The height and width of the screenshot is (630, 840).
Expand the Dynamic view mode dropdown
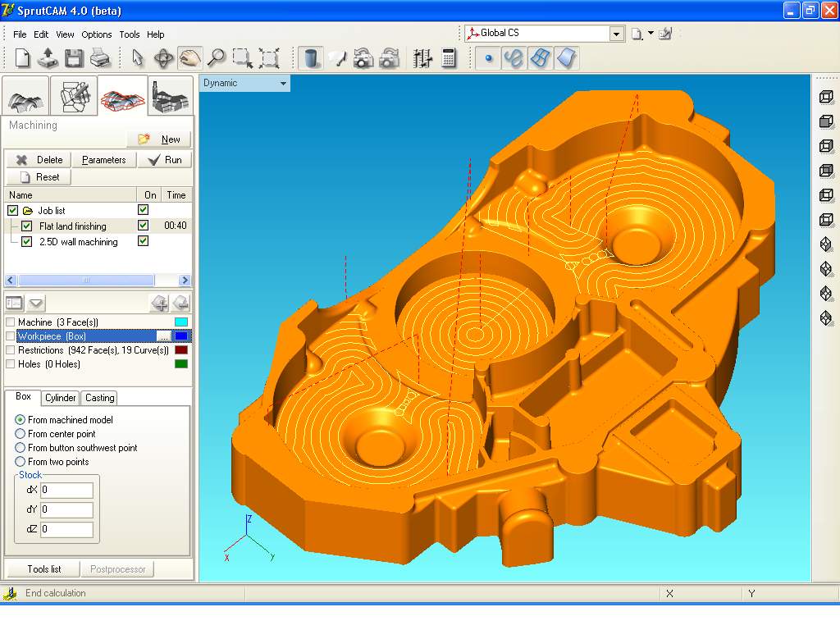coord(284,84)
